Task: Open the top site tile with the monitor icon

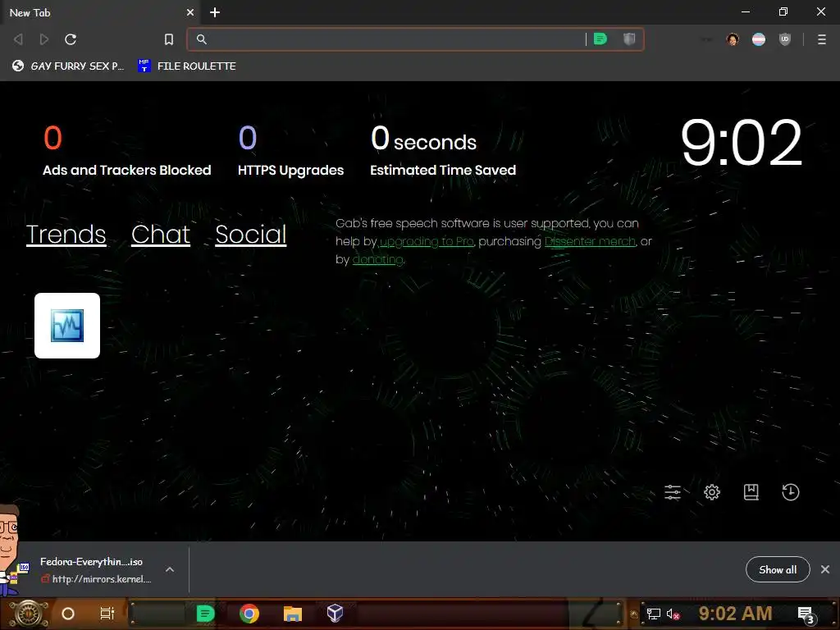Action: click(67, 325)
